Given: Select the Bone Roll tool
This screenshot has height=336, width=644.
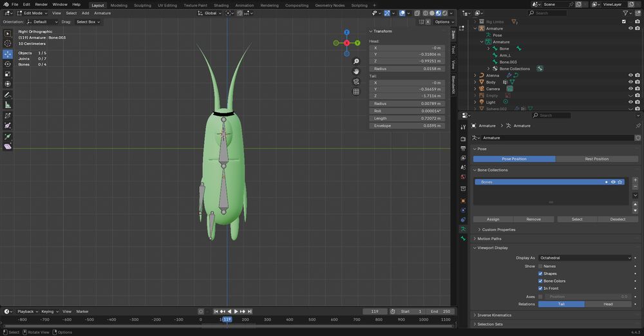Looking at the screenshot, I should click(x=8, y=116).
